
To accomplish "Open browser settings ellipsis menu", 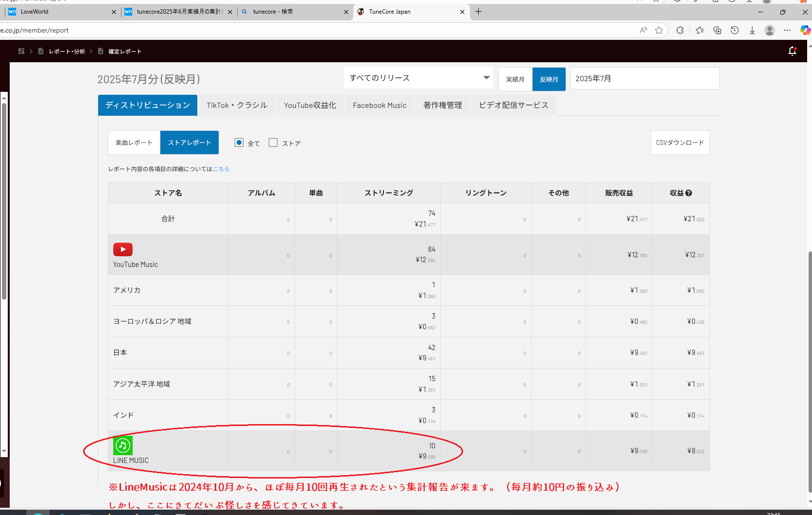I will pyautogui.click(x=787, y=30).
